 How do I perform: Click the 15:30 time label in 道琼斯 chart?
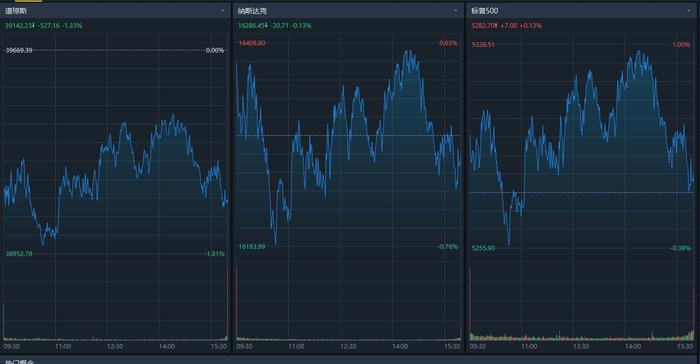pyautogui.click(x=219, y=346)
